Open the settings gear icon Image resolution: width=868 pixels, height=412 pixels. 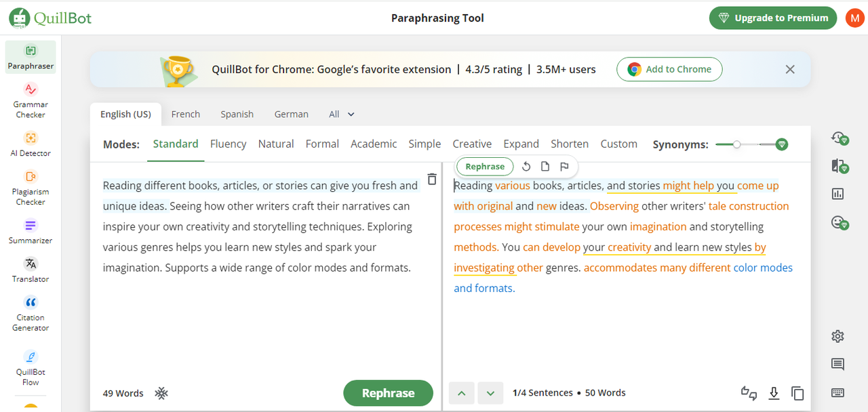[837, 336]
